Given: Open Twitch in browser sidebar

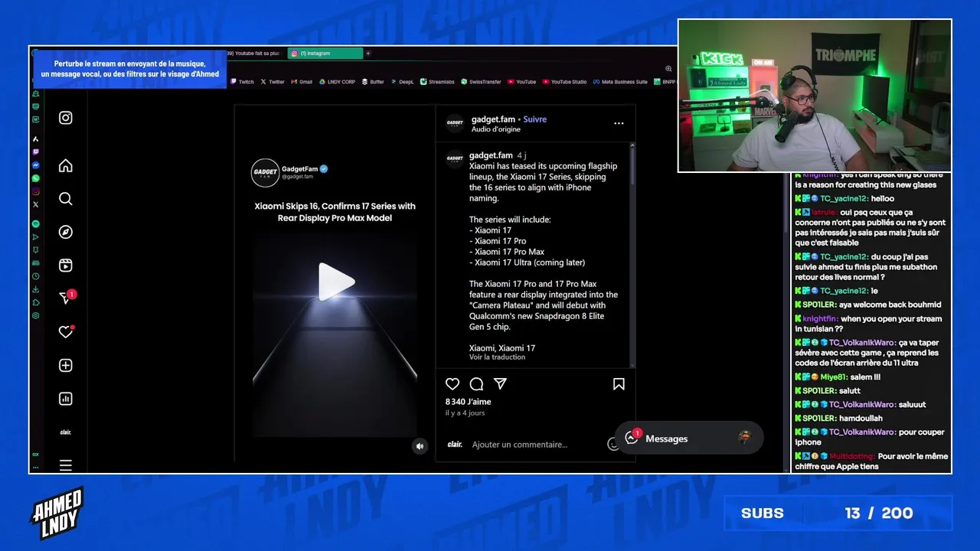Looking at the screenshot, I should [35, 152].
